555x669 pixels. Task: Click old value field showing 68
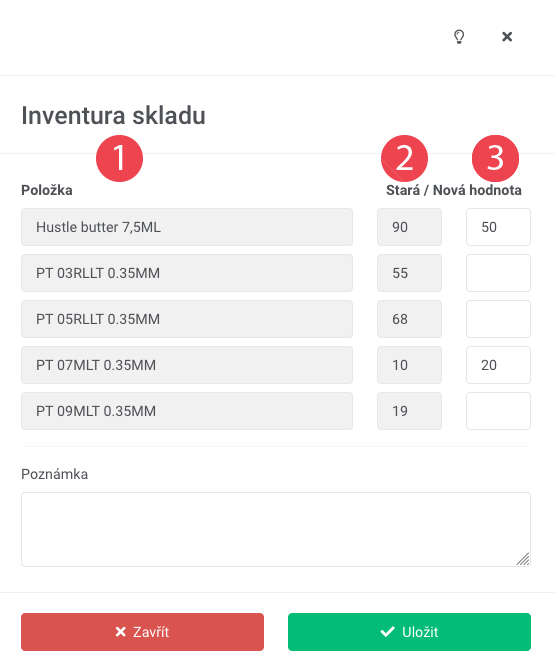click(x=409, y=319)
